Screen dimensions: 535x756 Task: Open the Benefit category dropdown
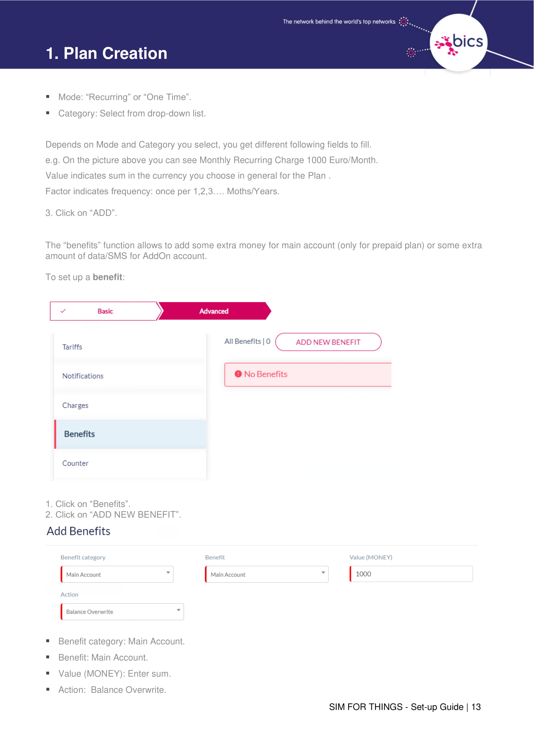click(117, 574)
